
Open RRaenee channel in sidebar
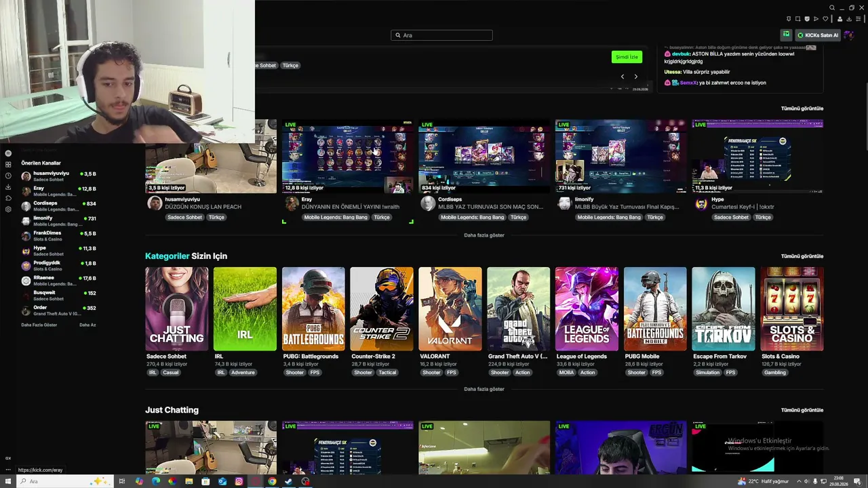coord(59,281)
